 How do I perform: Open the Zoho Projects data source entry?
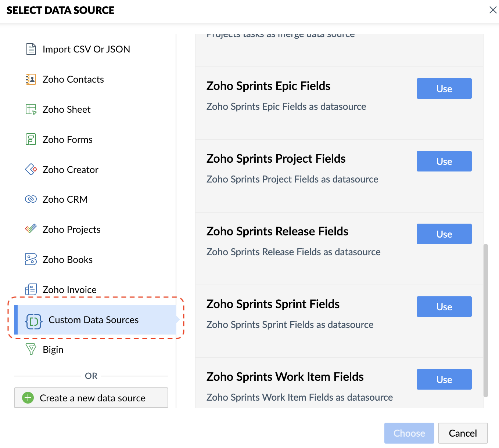coord(71,230)
